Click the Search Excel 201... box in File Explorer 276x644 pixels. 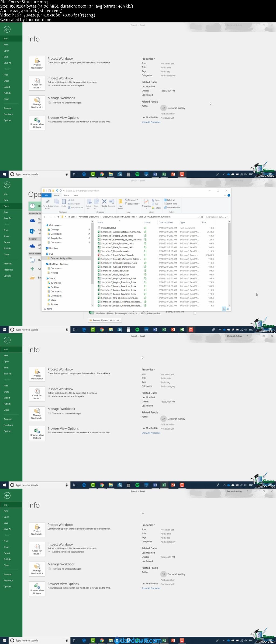tap(217, 217)
